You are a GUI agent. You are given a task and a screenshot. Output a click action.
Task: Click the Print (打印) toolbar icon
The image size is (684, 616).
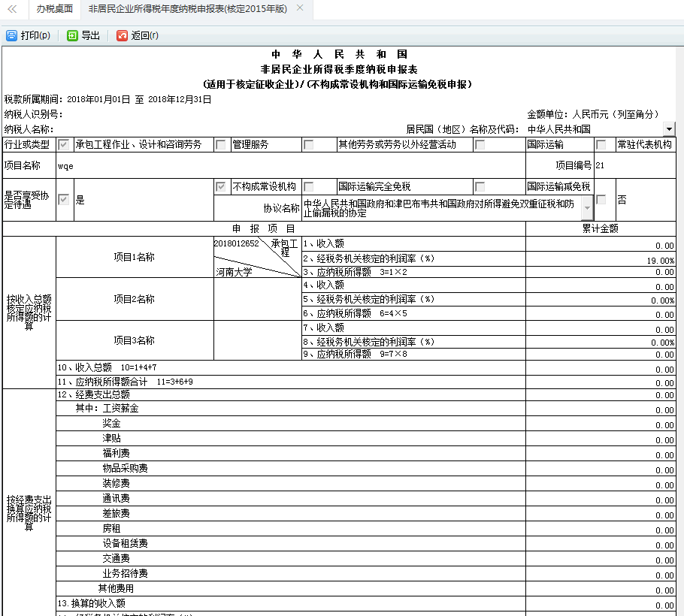point(12,35)
